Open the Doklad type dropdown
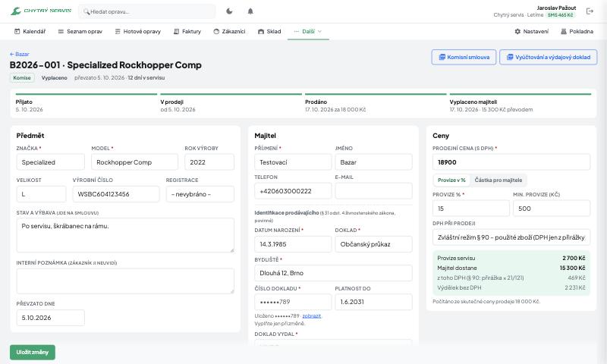This screenshot has height=364, width=607. tap(373, 244)
